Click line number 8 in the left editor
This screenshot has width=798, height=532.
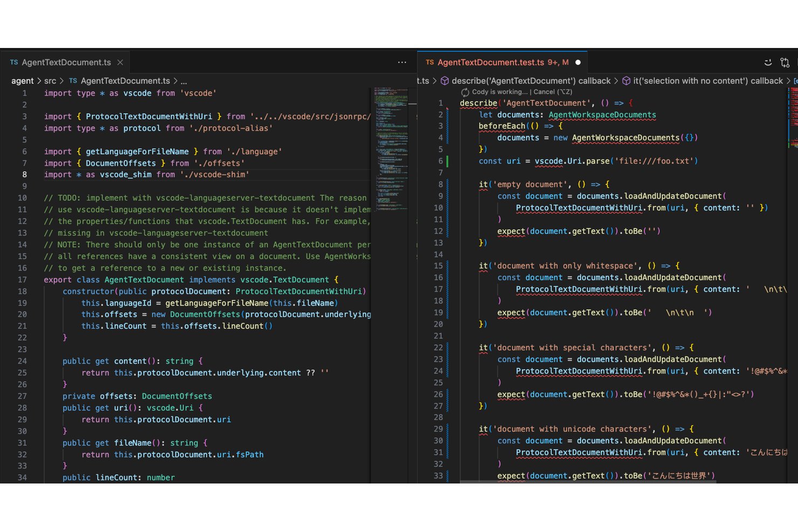click(x=25, y=175)
